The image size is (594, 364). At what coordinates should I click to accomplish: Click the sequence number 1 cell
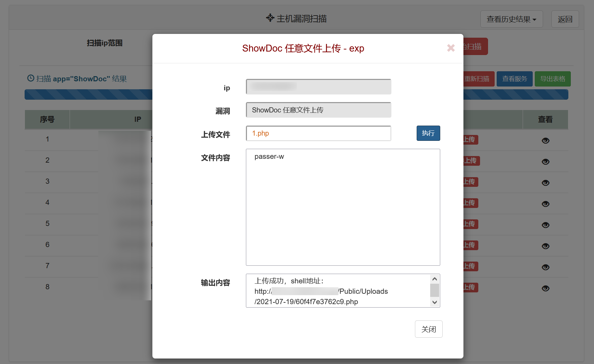point(47,139)
